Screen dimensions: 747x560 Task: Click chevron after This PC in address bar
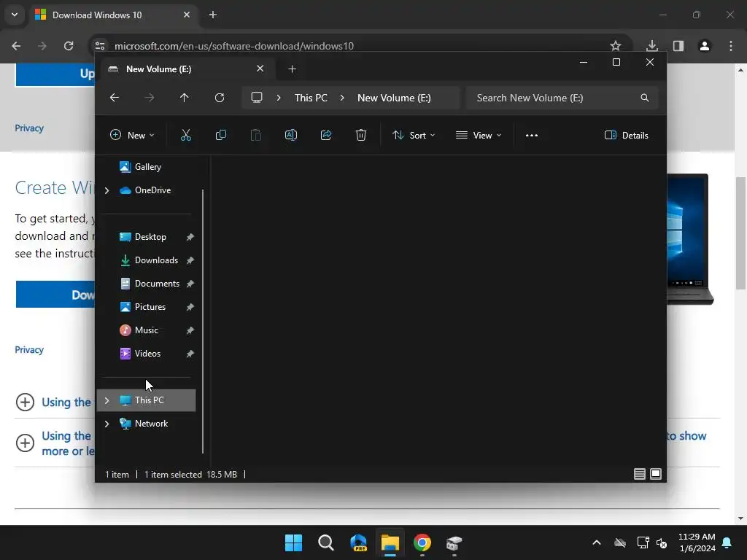point(342,98)
